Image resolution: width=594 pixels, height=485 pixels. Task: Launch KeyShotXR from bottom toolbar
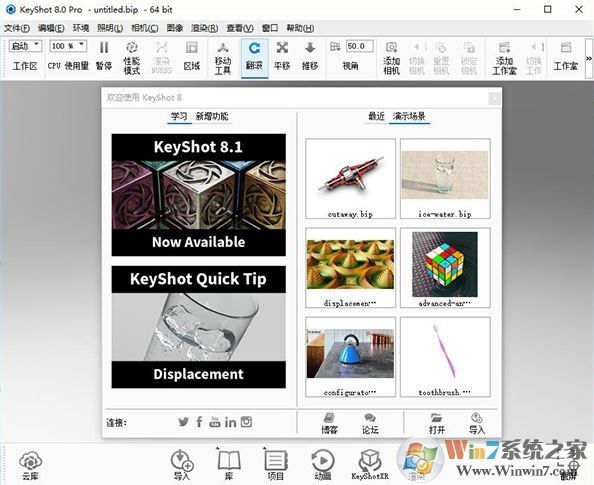tap(370, 465)
